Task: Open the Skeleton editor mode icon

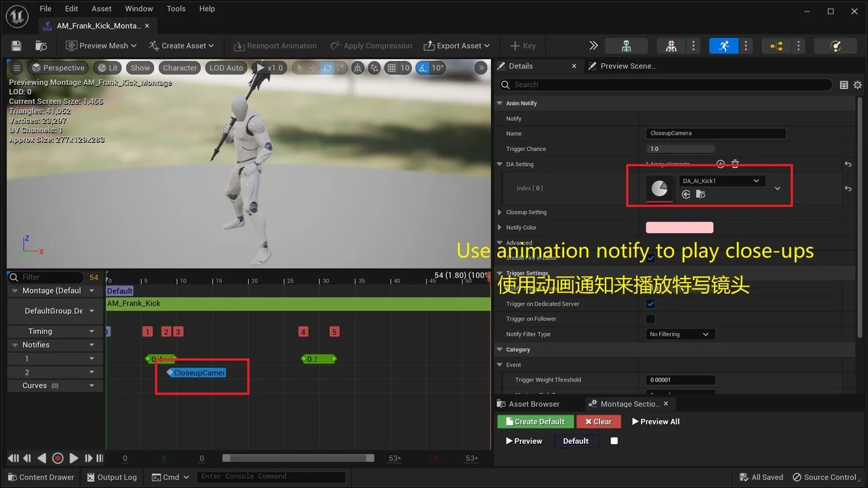Action: pyautogui.click(x=626, y=46)
